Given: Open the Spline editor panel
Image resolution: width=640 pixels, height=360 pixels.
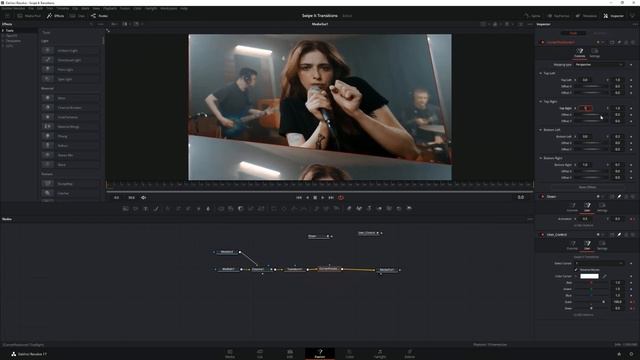Looking at the screenshot, I should pos(532,16).
